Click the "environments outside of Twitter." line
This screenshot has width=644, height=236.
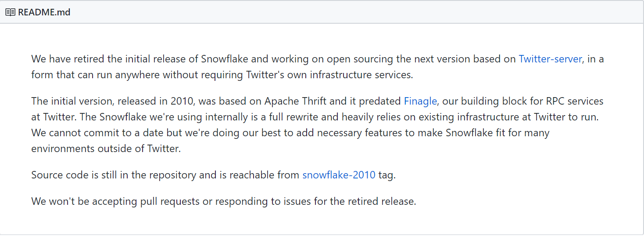pos(106,149)
